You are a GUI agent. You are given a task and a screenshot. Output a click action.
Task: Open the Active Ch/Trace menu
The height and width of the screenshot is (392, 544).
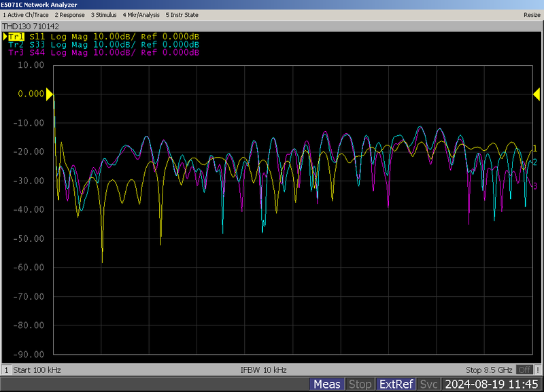[26, 14]
